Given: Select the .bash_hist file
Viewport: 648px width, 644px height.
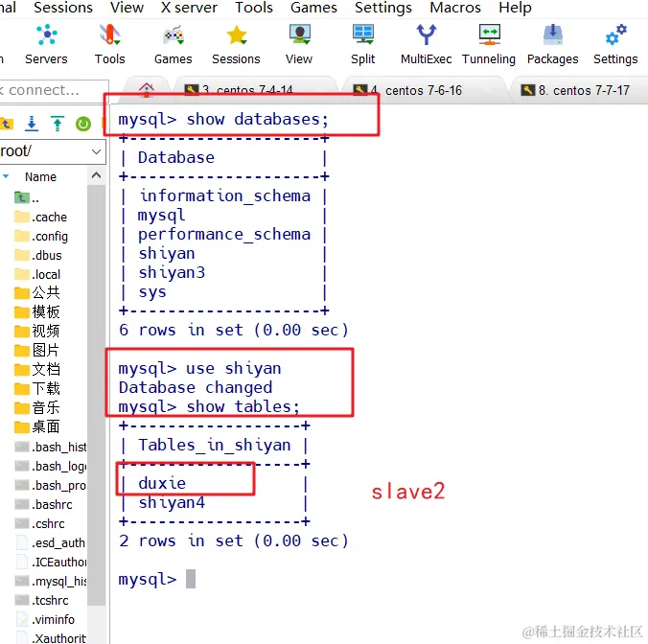Looking at the screenshot, I should [51, 447].
